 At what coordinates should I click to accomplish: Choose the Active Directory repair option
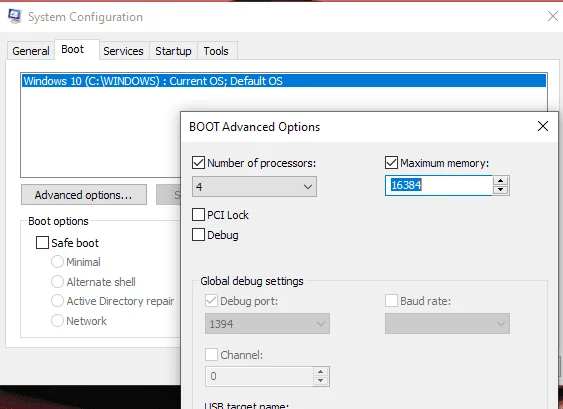point(57,301)
